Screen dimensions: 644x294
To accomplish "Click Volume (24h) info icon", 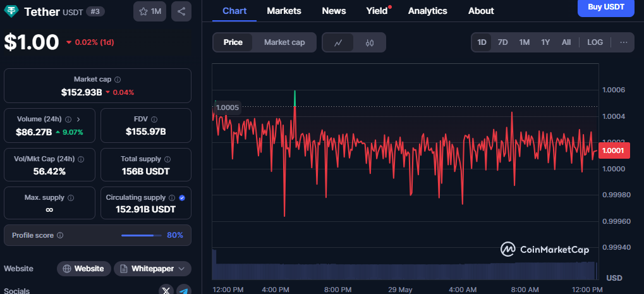I will click(68, 119).
